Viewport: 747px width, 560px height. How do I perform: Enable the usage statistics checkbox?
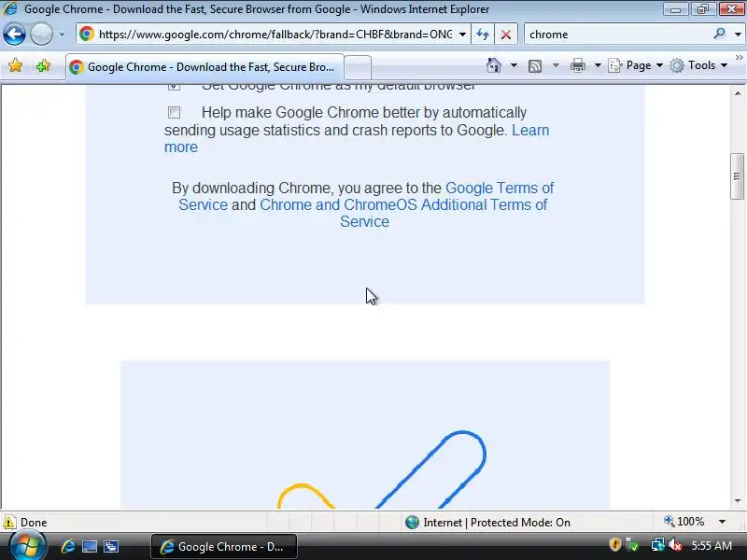coord(174,112)
